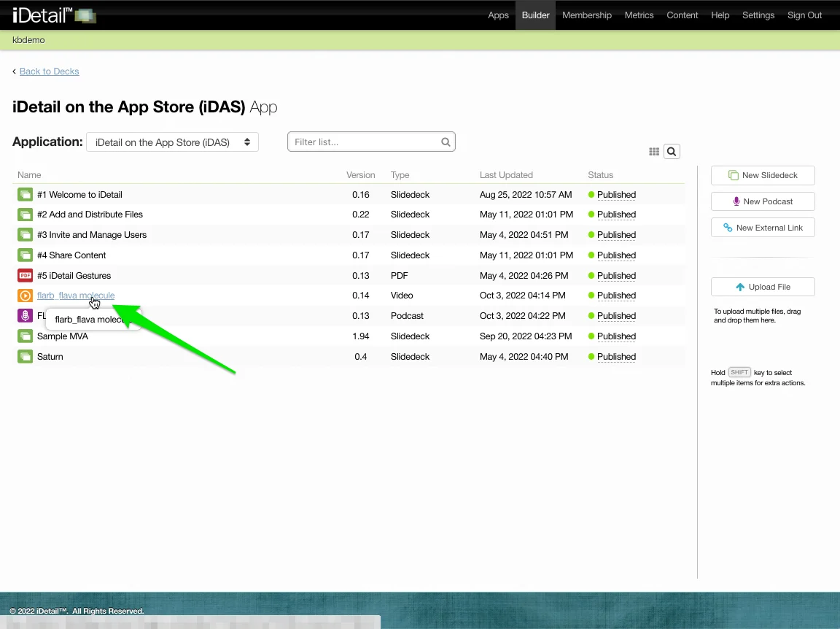
Task: Click the magnifier search toggle icon
Action: [x=672, y=152]
